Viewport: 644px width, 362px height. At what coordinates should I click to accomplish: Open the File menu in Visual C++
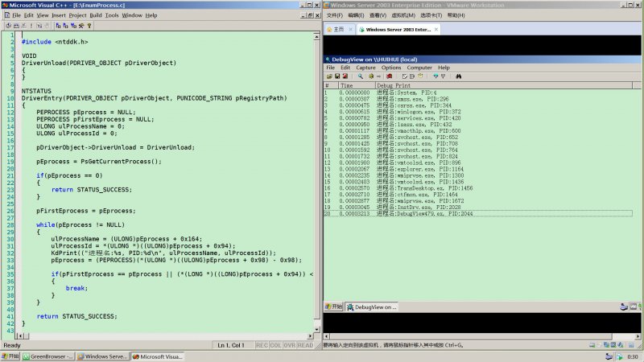(16, 15)
